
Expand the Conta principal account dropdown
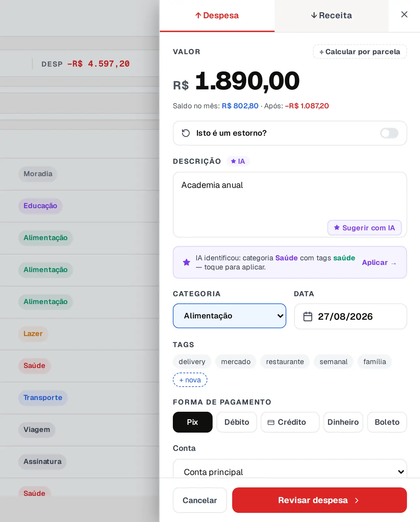click(x=290, y=472)
